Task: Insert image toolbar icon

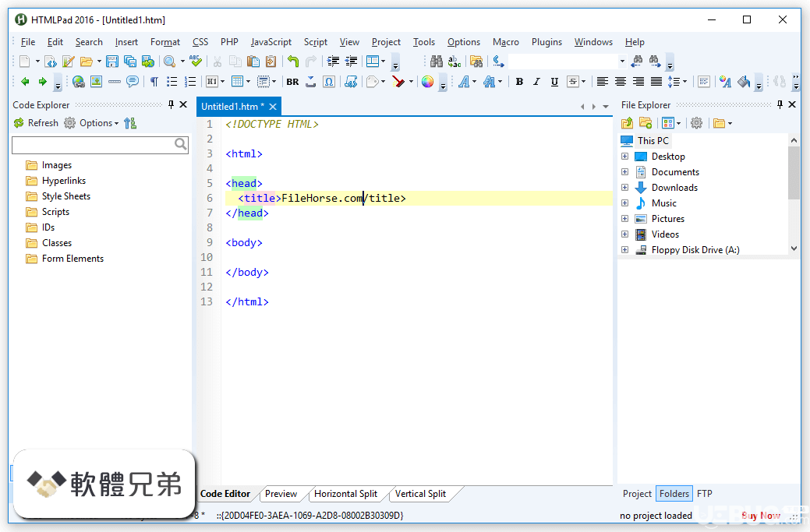Action: coord(96,82)
